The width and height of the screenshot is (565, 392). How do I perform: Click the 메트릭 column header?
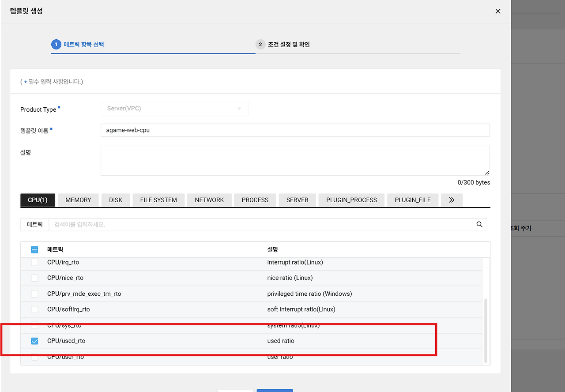(55, 249)
